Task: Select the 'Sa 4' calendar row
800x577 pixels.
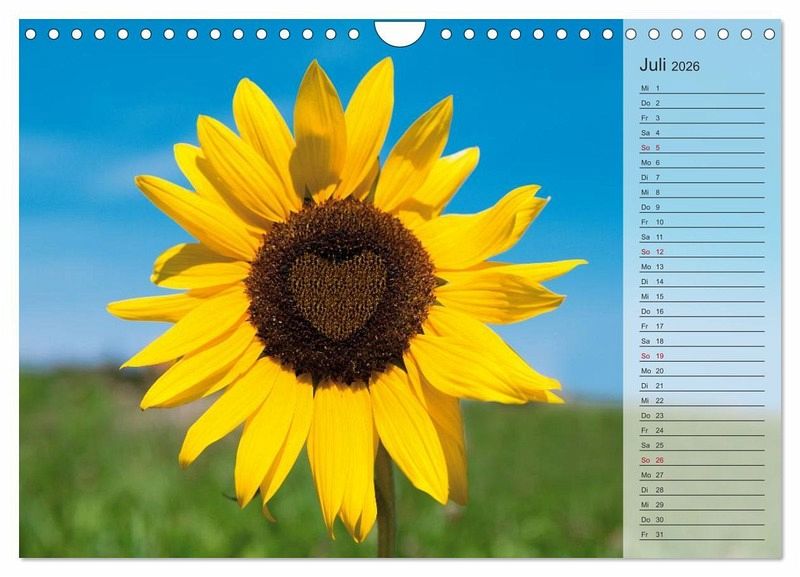Action: click(702, 133)
